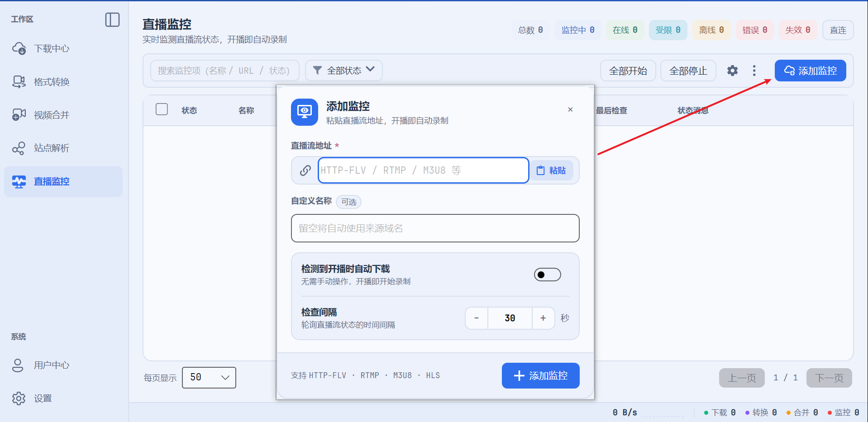Click 全部开始 button
Image resolution: width=868 pixels, height=422 pixels.
[x=628, y=71]
